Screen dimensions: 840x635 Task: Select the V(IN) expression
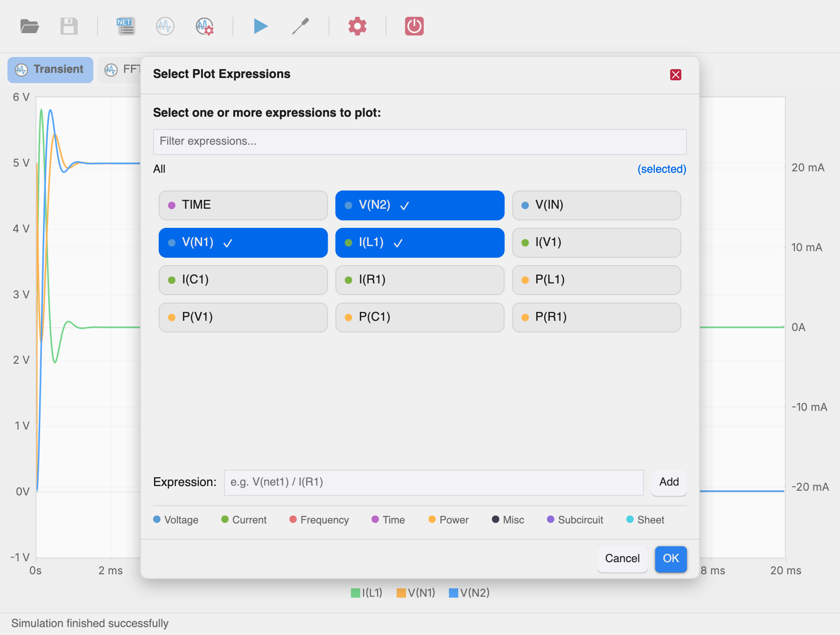point(596,205)
